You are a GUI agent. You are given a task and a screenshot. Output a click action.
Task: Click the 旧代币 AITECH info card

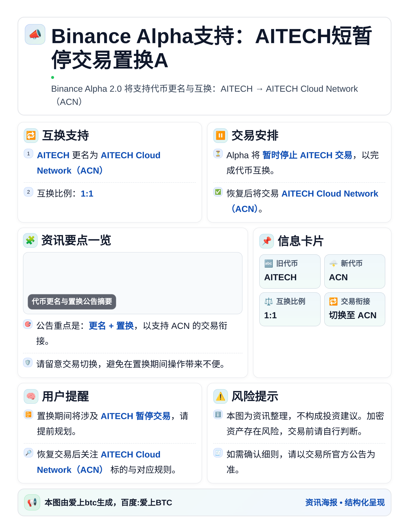(x=290, y=271)
